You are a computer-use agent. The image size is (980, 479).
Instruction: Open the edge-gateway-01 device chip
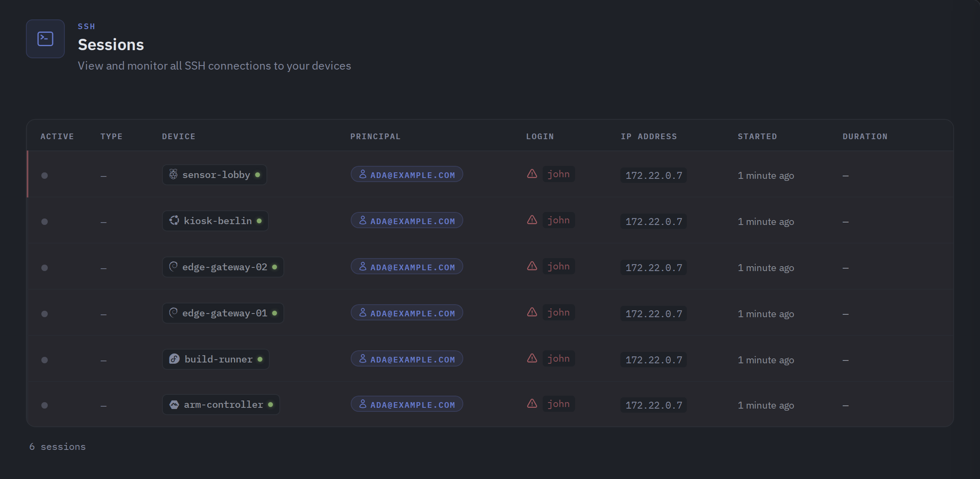(223, 313)
